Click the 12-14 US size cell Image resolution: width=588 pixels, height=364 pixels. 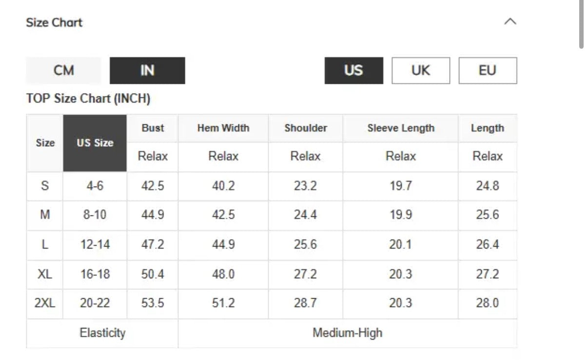95,245
